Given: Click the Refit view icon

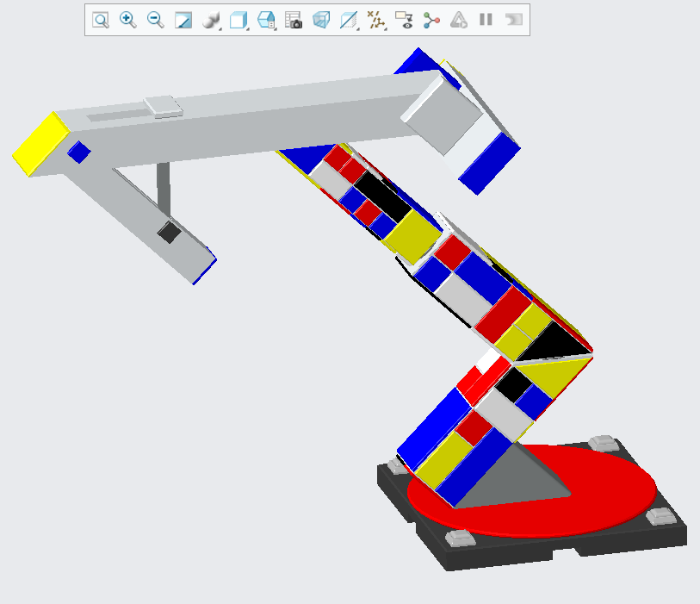Looking at the screenshot, I should point(101,20).
